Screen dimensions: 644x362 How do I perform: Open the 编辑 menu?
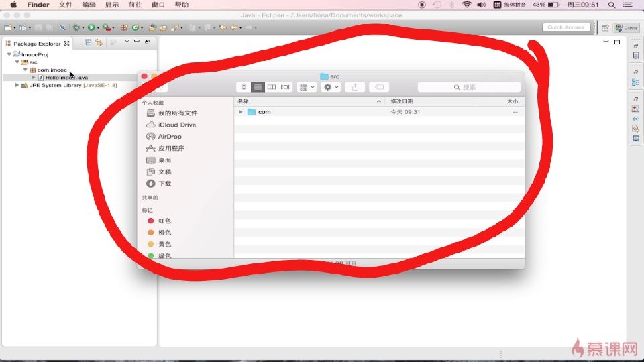point(89,5)
